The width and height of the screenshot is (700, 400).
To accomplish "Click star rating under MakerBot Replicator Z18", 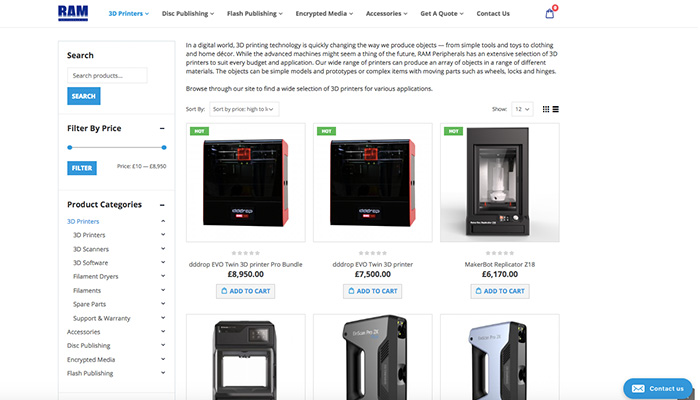I will pos(500,253).
